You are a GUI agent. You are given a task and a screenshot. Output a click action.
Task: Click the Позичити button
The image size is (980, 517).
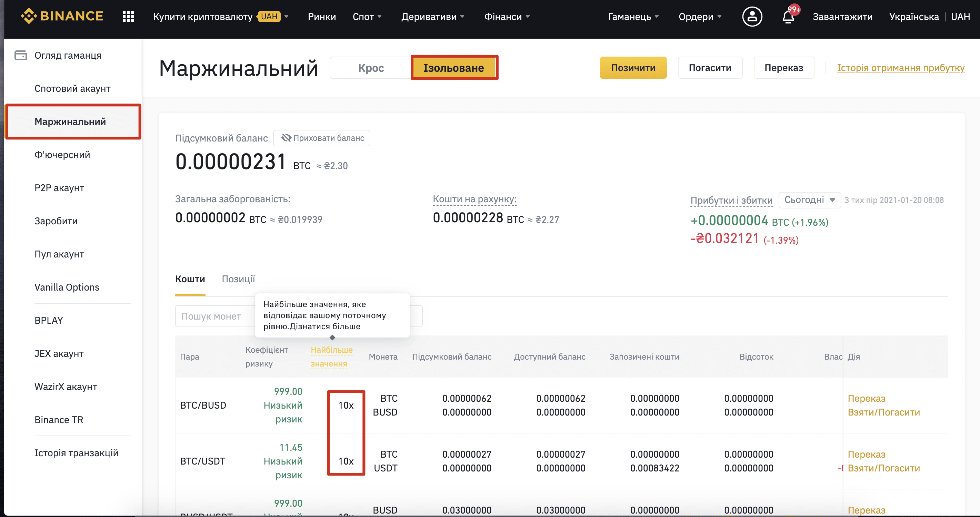(x=633, y=68)
